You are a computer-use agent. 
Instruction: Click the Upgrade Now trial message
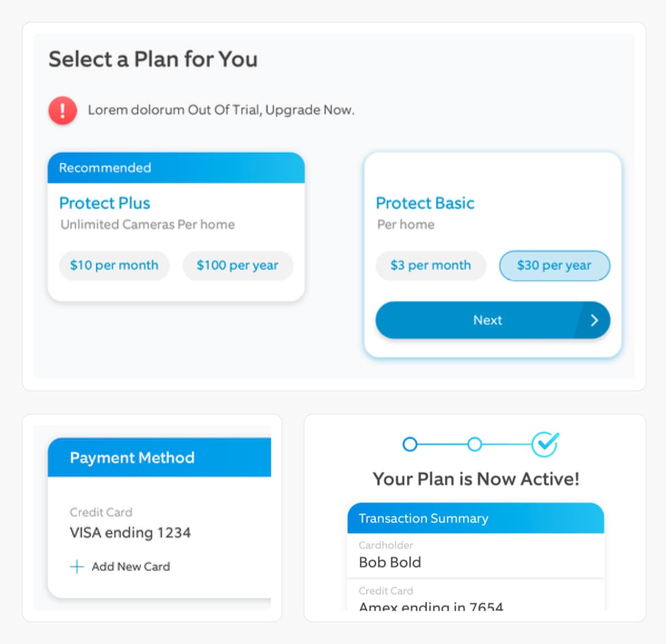(221, 110)
